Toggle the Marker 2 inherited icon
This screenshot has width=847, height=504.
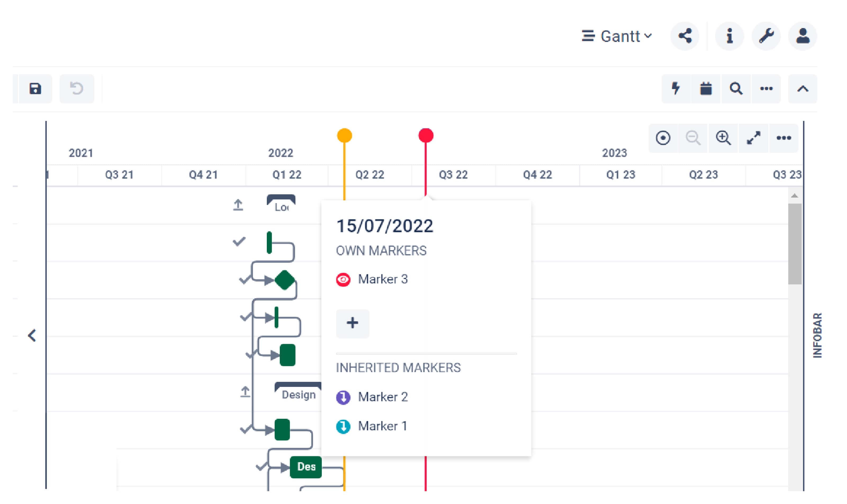click(343, 397)
